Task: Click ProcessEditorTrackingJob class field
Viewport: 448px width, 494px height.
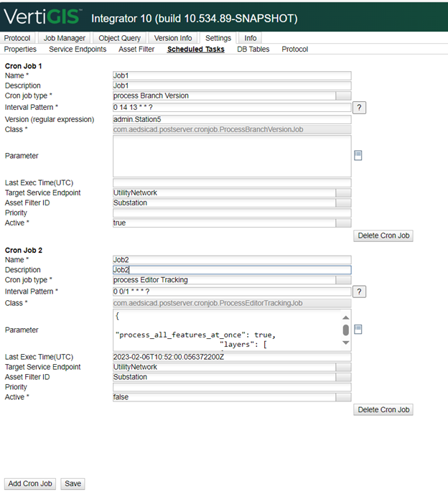Action: [x=232, y=303]
